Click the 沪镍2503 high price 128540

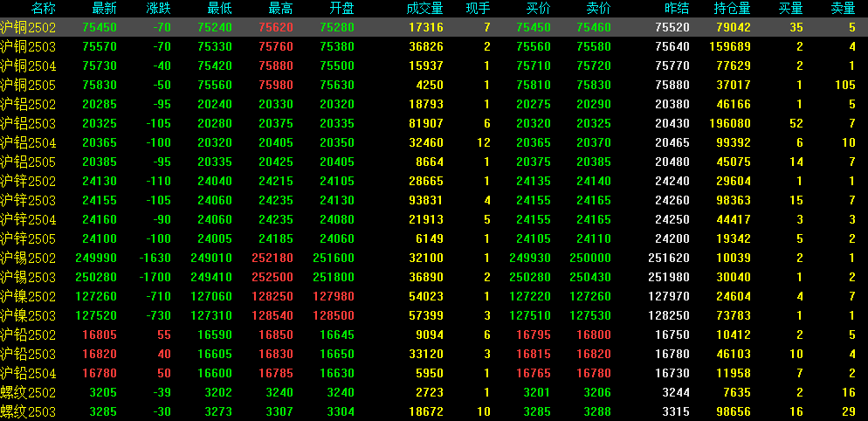(272, 316)
